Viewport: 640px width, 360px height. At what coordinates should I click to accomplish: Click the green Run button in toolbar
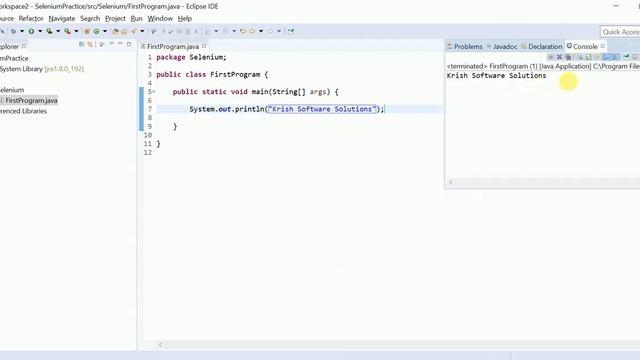[x=31, y=31]
